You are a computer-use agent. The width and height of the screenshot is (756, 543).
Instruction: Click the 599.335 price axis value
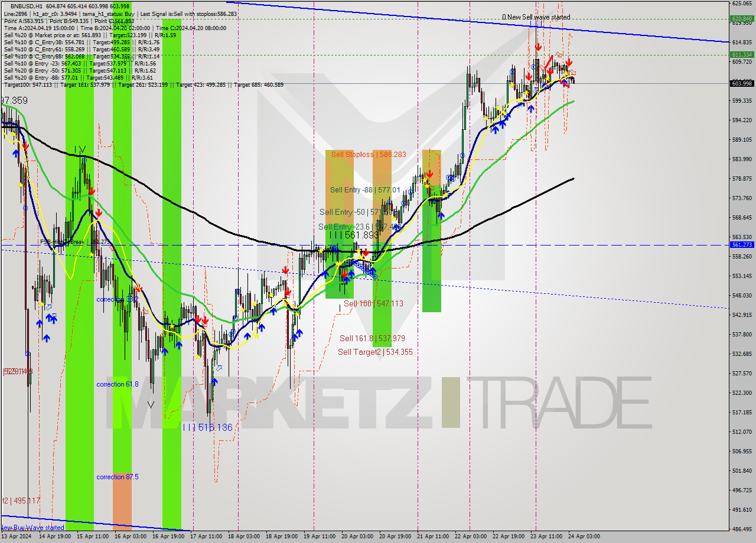[x=742, y=100]
